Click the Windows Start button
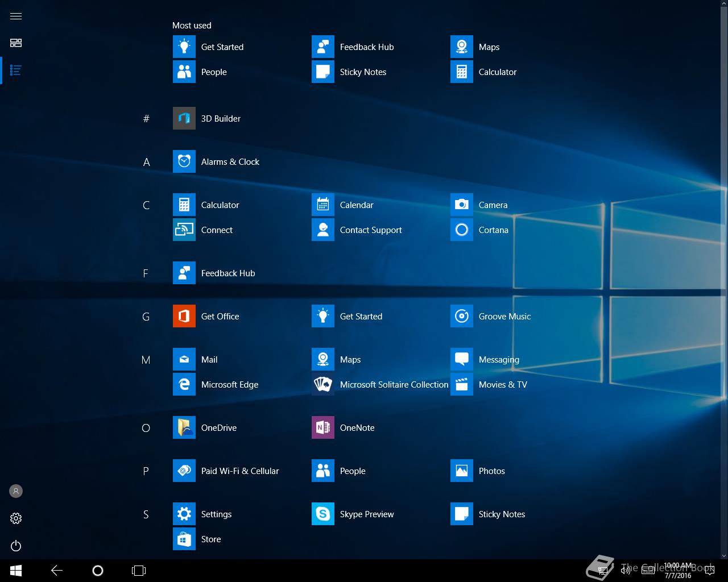This screenshot has width=728, height=582. [16, 571]
